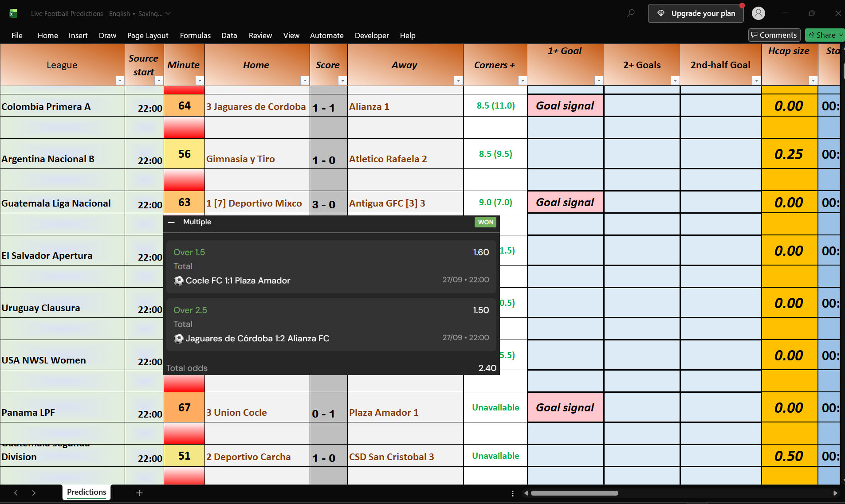This screenshot has height=504, width=845.
Task: Collapse the Multiple bet slip minus icon
Action: 172,222
